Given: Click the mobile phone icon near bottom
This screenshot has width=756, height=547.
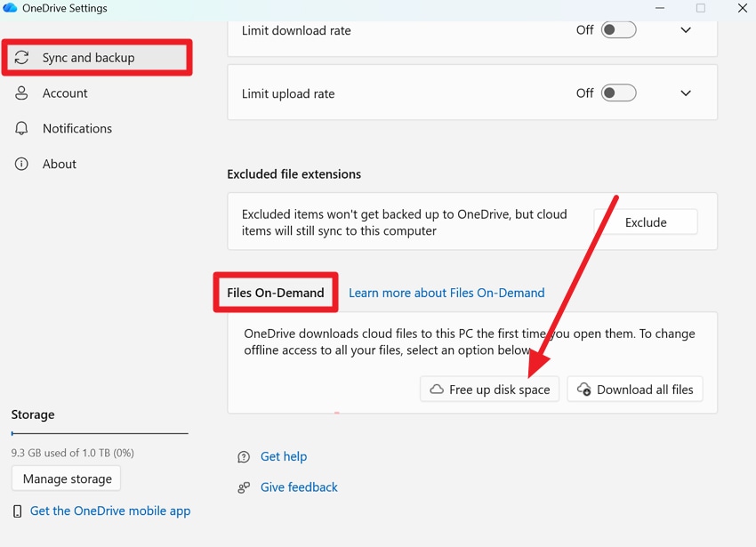Looking at the screenshot, I should (x=16, y=511).
